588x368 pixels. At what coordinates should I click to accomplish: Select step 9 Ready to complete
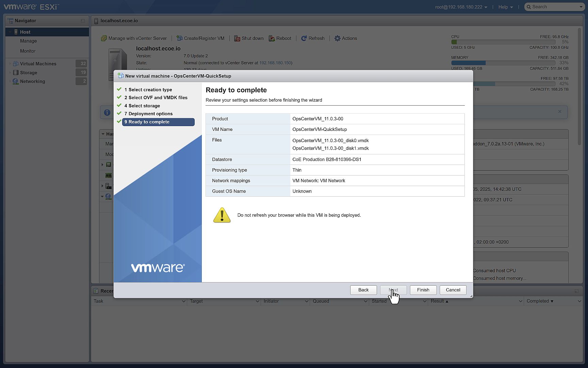point(158,122)
